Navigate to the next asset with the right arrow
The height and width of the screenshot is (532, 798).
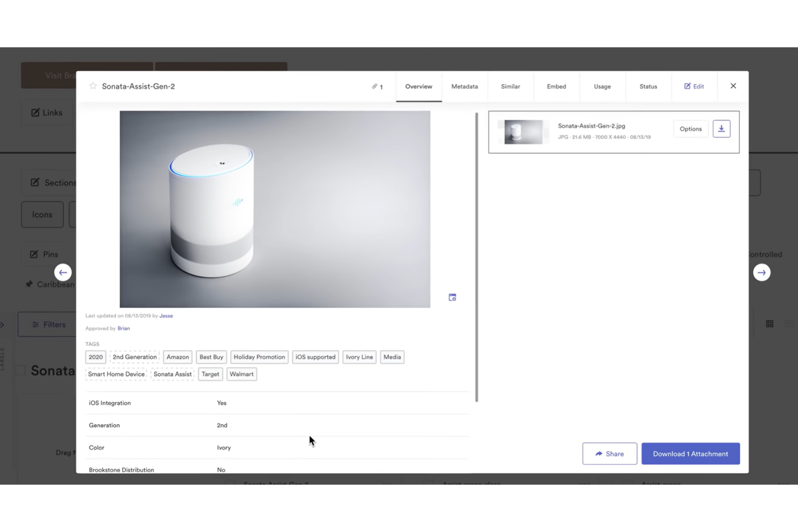761,272
